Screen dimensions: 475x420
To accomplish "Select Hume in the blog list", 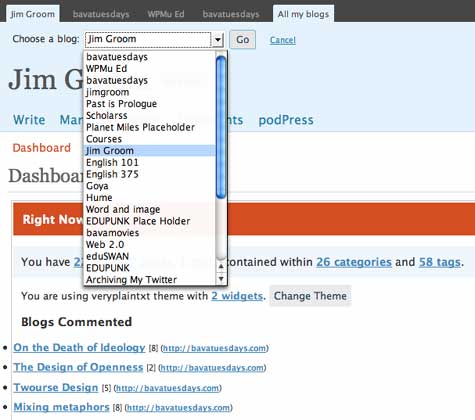I will pos(149,197).
